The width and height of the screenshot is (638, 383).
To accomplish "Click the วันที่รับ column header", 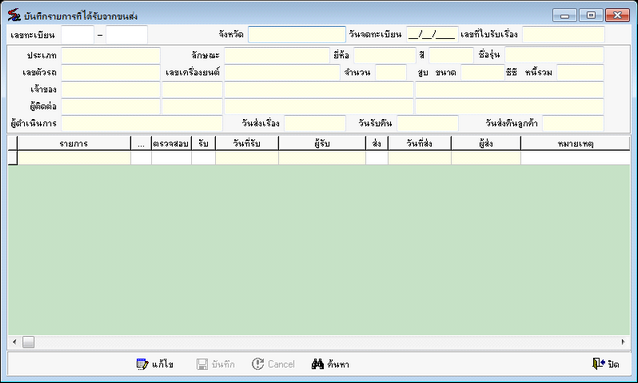I will click(247, 143).
